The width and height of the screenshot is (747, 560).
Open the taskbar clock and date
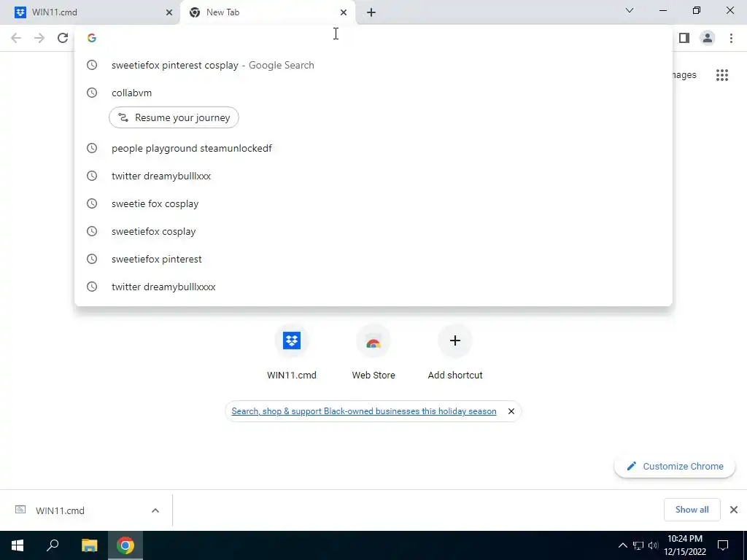(x=684, y=545)
